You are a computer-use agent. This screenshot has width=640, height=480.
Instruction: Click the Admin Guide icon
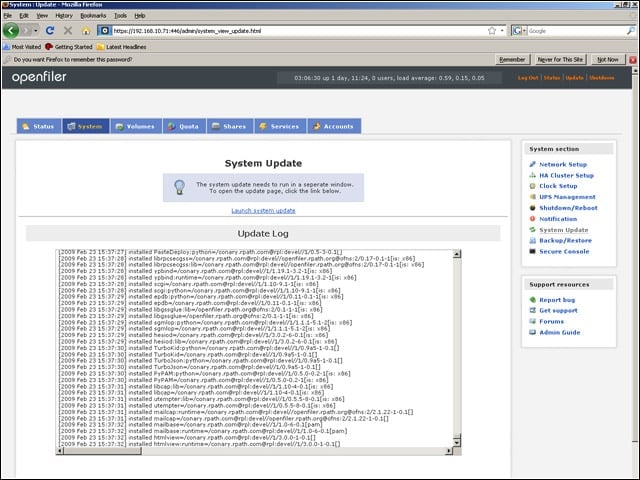[x=532, y=332]
